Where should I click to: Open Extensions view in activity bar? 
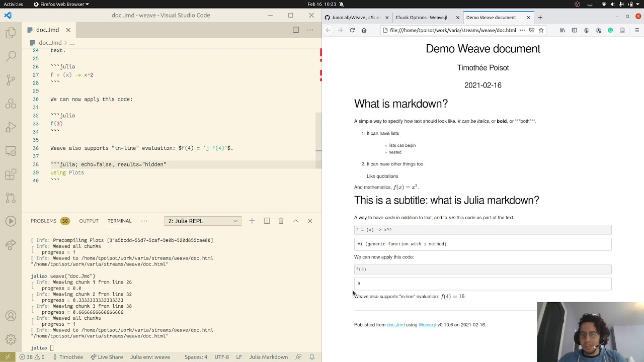(x=11, y=174)
